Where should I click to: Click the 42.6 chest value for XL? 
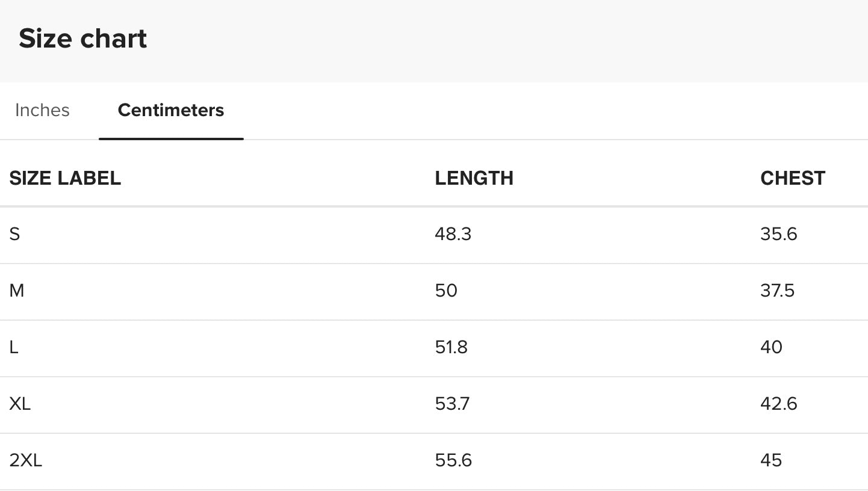coord(778,404)
